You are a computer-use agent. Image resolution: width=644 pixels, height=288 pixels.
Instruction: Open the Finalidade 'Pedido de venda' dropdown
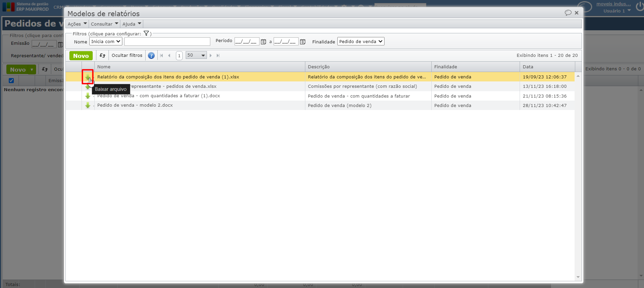point(361,41)
